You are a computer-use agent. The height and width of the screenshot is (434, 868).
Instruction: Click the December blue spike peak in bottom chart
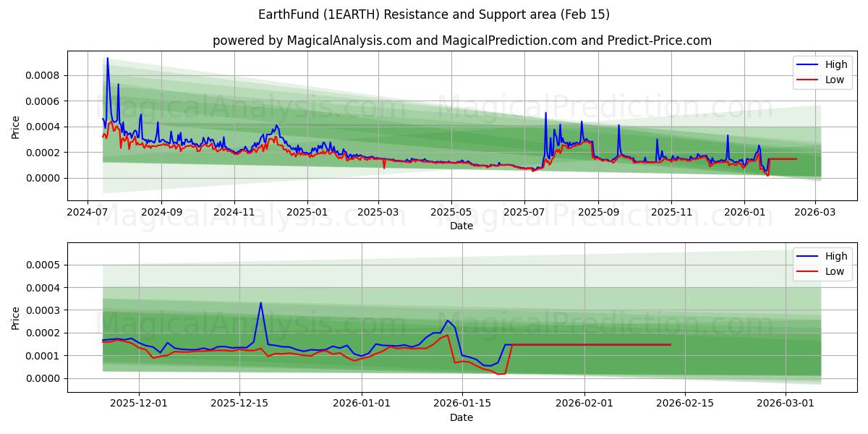pos(260,303)
